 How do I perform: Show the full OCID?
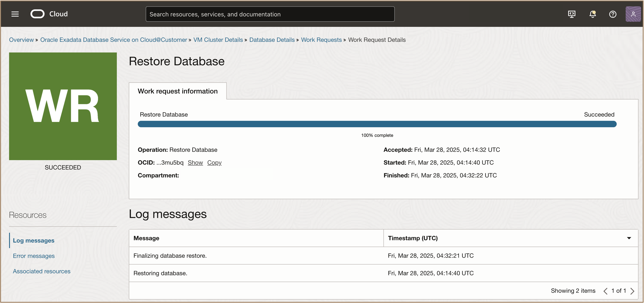195,163
